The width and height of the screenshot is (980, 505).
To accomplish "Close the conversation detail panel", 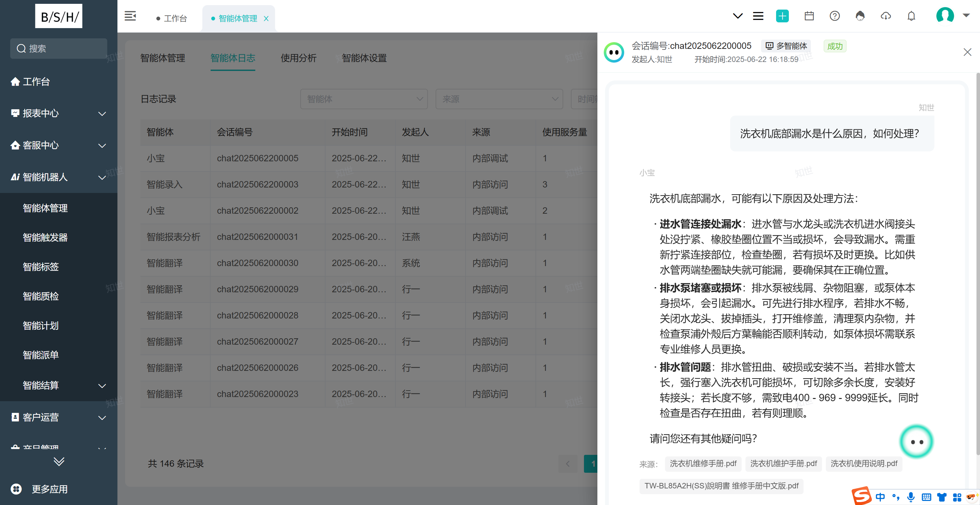I will 968,52.
